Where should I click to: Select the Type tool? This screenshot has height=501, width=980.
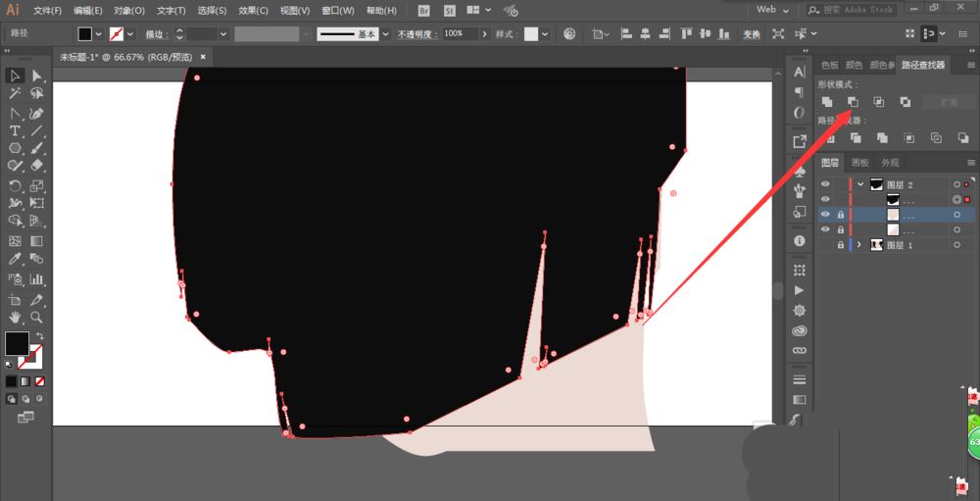coord(15,130)
